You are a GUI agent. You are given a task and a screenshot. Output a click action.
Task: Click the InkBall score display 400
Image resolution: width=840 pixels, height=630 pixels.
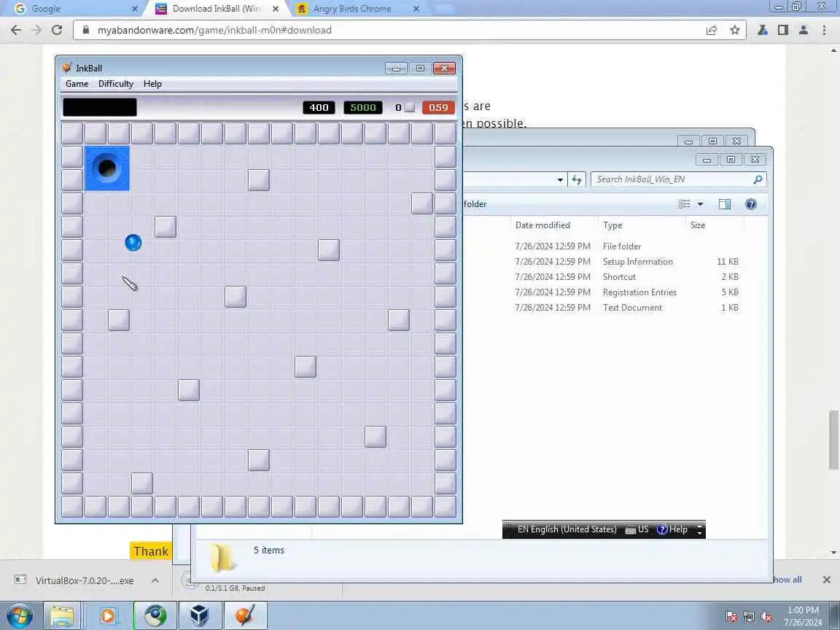pyautogui.click(x=319, y=107)
